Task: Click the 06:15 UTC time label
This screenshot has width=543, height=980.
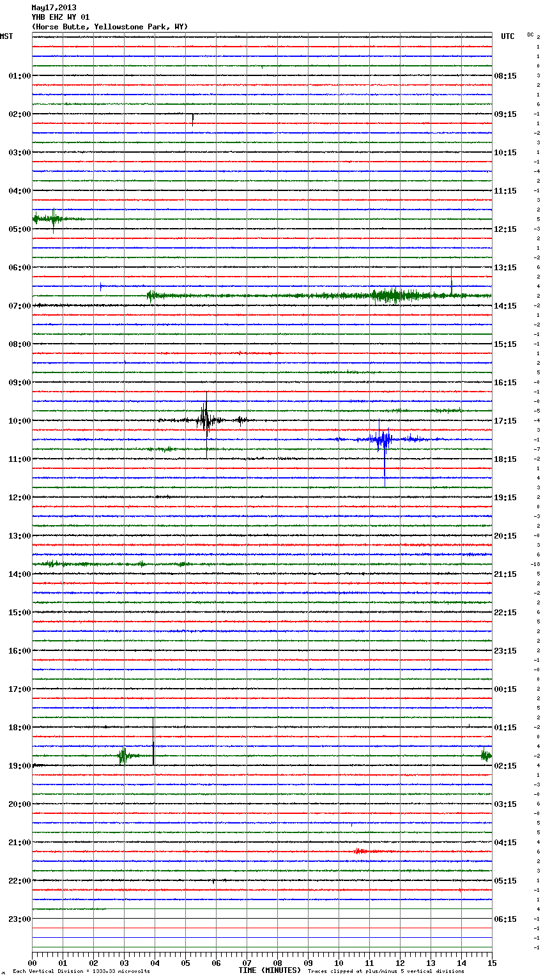Action: (x=505, y=919)
